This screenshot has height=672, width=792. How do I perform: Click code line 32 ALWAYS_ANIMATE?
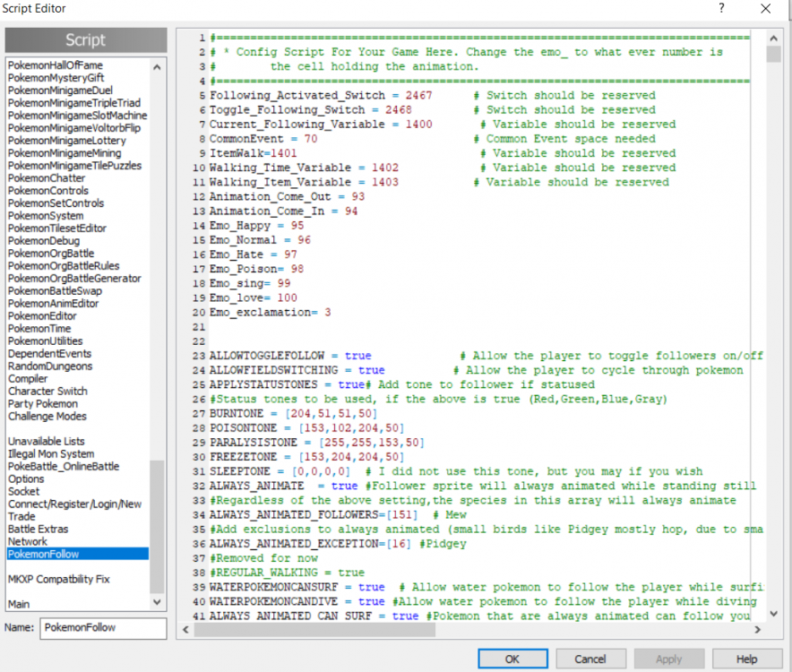point(483,486)
